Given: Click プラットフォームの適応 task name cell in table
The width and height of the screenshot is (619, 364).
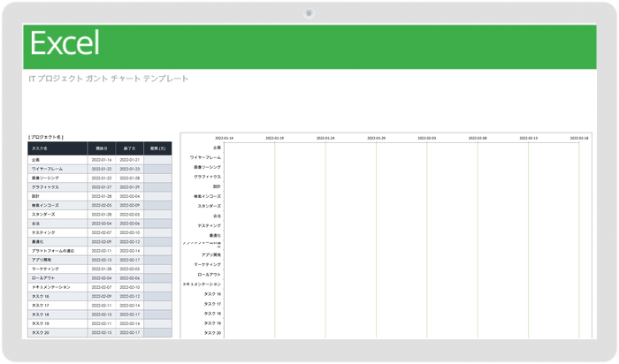Looking at the screenshot, I should pyautogui.click(x=57, y=251).
